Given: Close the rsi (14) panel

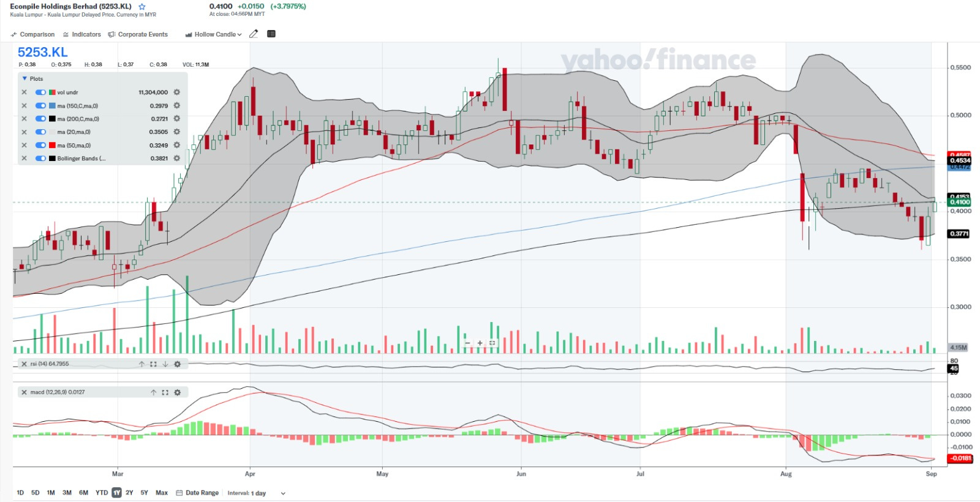Looking at the screenshot, I should click(24, 364).
